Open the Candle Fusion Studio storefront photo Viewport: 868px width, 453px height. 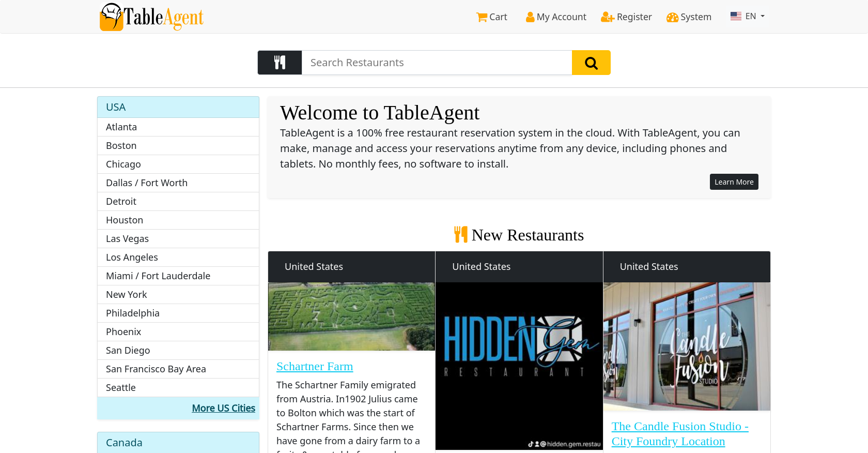(687, 346)
